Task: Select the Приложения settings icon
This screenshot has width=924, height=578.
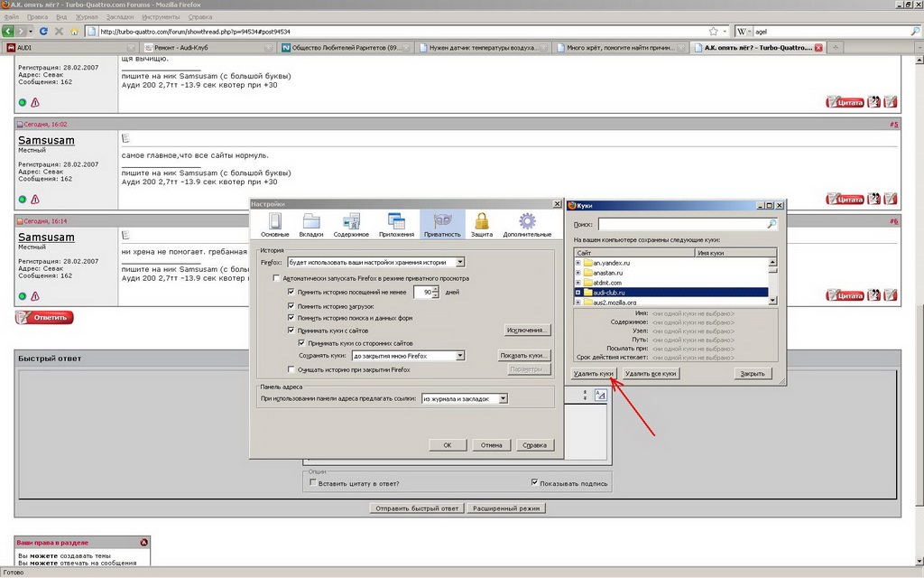Action: (x=396, y=223)
